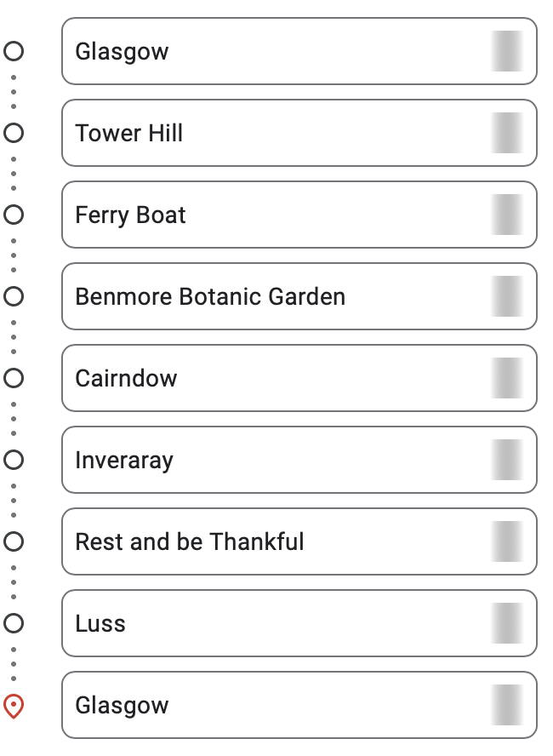The image size is (553, 756).
Task: Select the Ferry Boat stop field
Action: tap(299, 215)
